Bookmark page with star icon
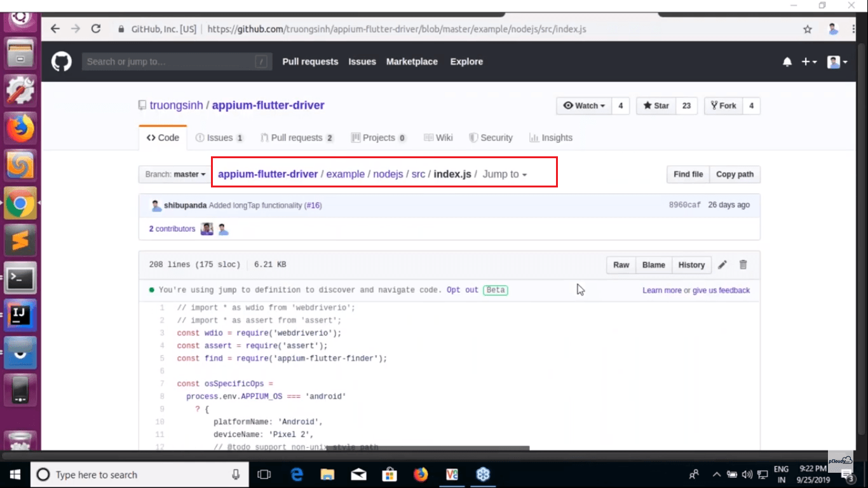This screenshot has height=488, width=868. pos(808,29)
